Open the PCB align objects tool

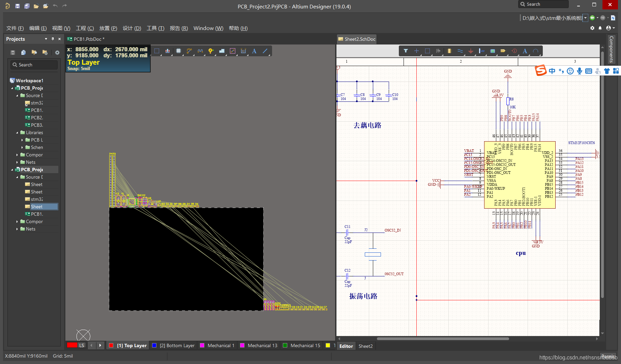[168, 51]
